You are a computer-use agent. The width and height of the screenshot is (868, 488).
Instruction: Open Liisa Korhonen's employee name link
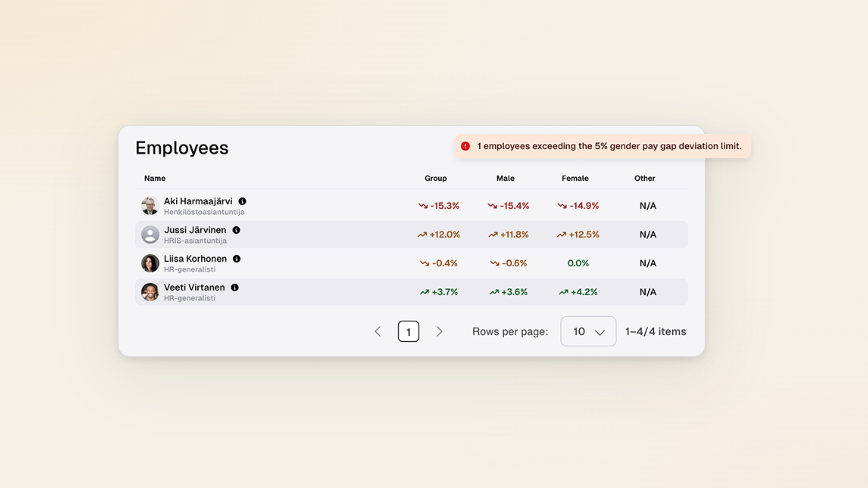click(x=195, y=259)
